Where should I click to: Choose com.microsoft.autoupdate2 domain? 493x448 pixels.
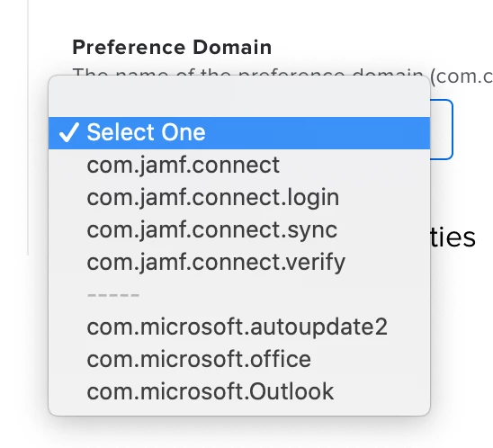(239, 327)
